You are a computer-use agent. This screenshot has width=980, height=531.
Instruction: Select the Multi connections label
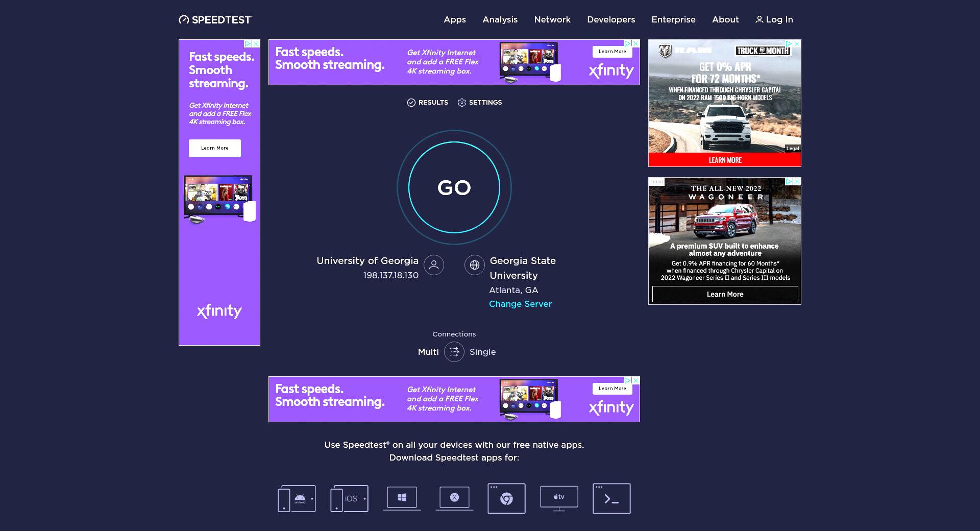[428, 352]
